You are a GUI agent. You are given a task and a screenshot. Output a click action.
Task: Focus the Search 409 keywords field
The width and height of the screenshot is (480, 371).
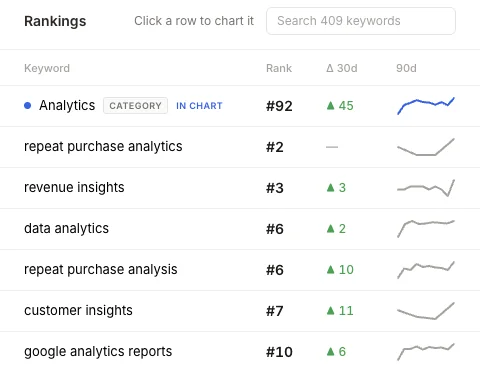point(361,21)
